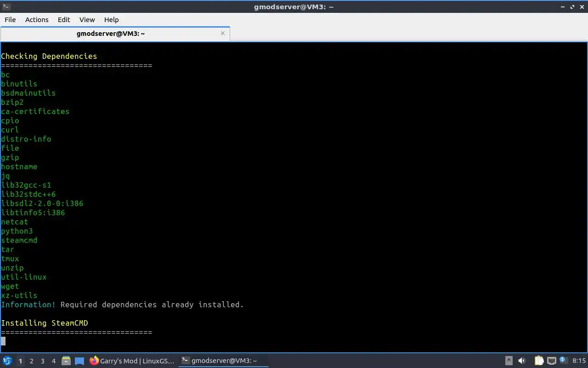
Task: Click the 'ca-certificates' line
Action: point(35,111)
